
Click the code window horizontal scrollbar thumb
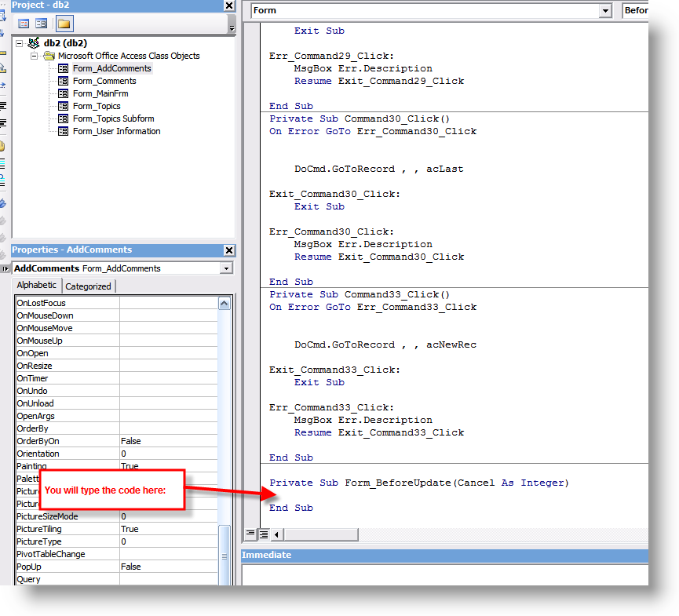321,534
